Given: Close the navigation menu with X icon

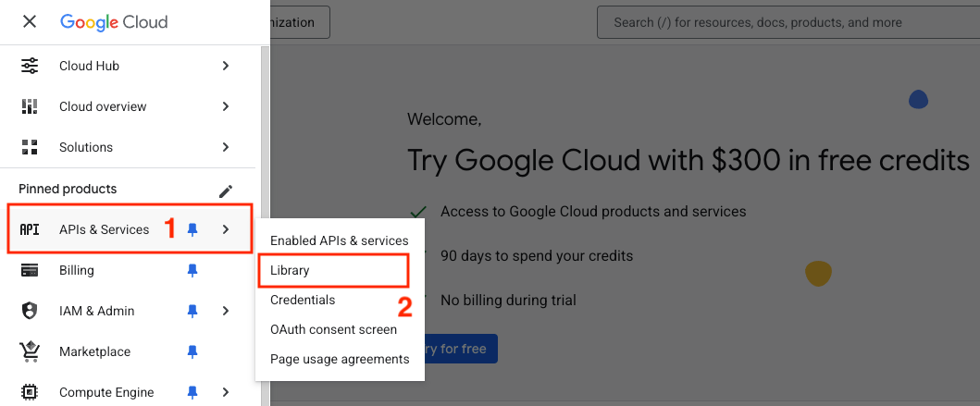Looking at the screenshot, I should tap(30, 21).
